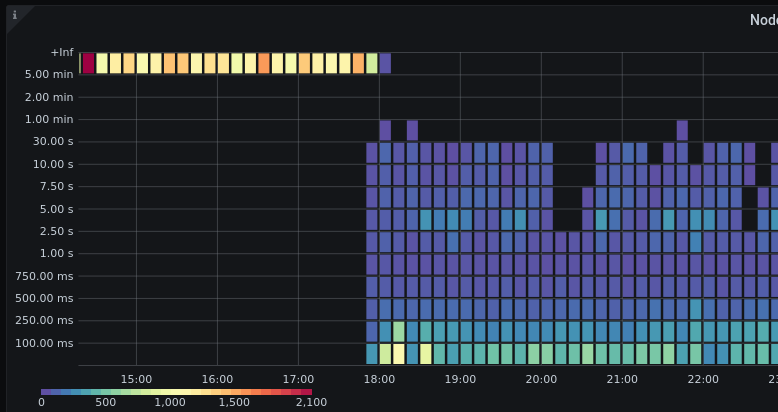Select the lone purple cell in the +Inf row

point(385,64)
